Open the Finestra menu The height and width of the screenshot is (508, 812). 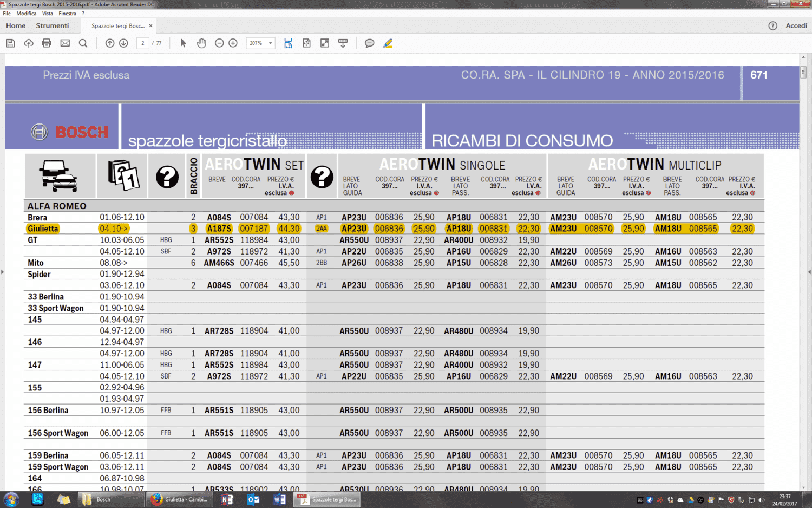click(68, 14)
